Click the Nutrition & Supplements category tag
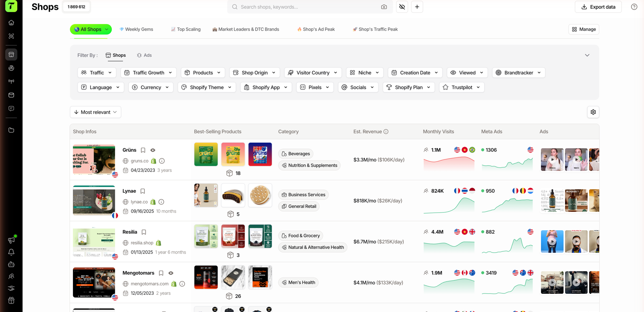This screenshot has width=644, height=312. [309, 165]
